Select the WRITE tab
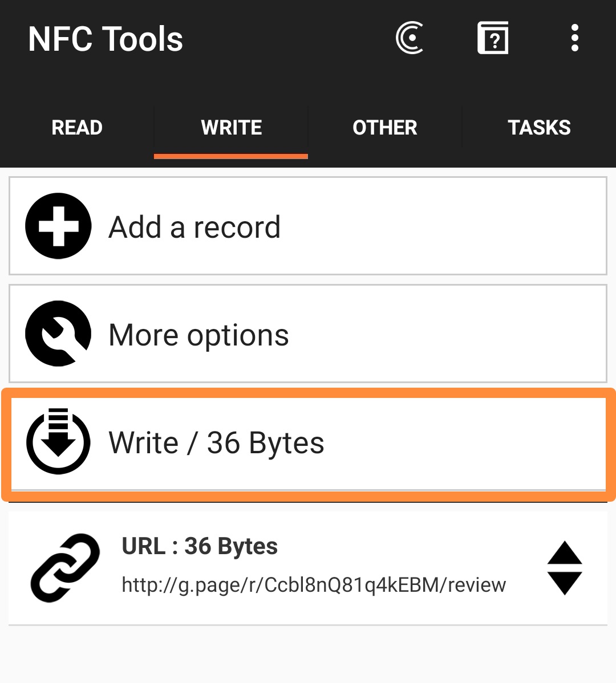The image size is (616, 683). tap(231, 128)
